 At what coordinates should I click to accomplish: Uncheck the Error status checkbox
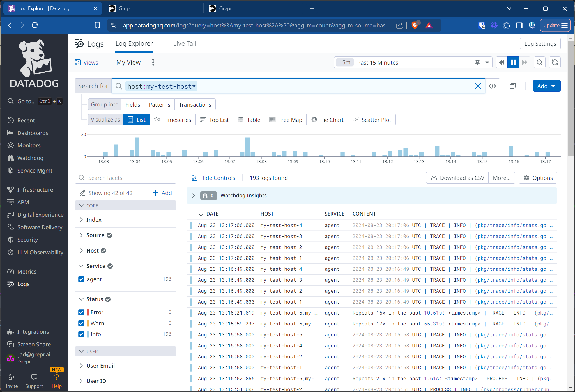(x=81, y=312)
